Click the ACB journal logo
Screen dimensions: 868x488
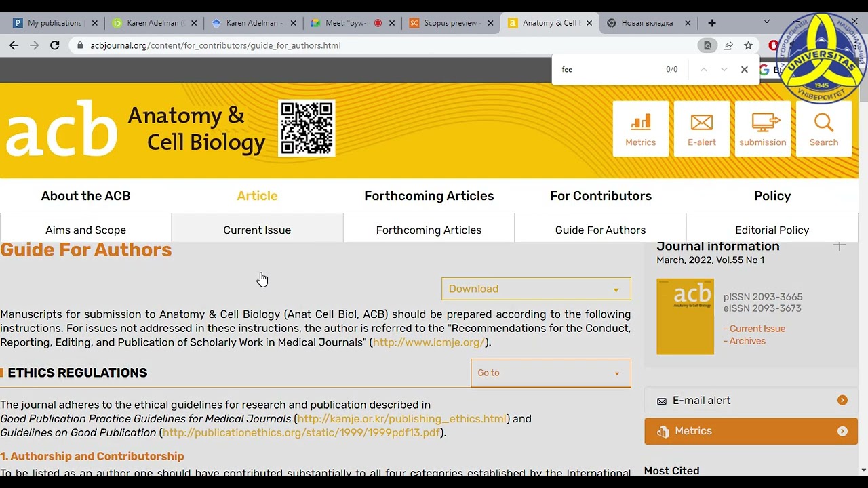(x=136, y=129)
